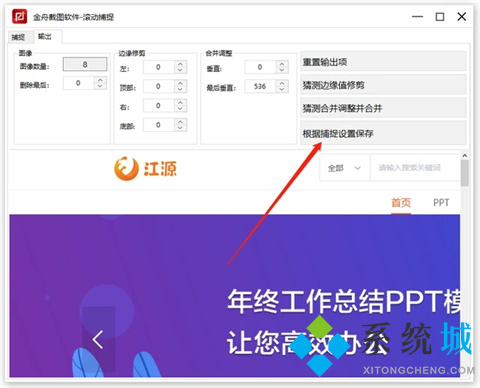This screenshot has height=388, width=480.
Task: Click the 删除最后 number field
Action: pyautogui.click(x=79, y=83)
